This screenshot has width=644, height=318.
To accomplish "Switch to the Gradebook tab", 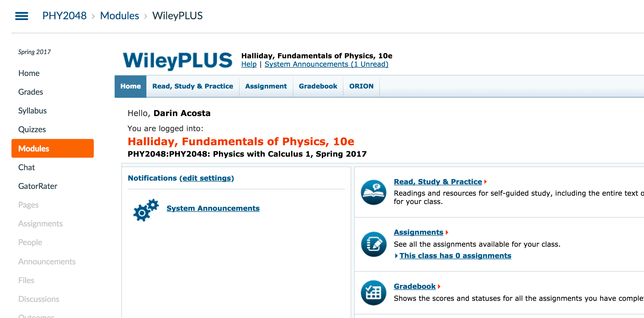I will coord(318,86).
